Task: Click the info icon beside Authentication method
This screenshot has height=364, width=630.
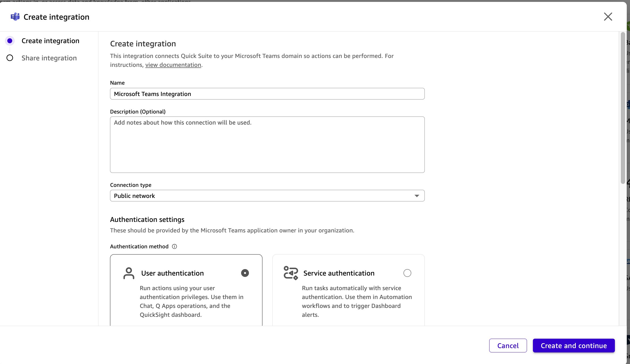Action: 174,246
